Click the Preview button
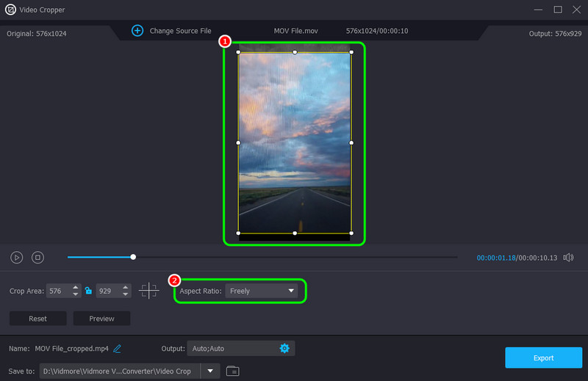The height and width of the screenshot is (381, 588). [101, 319]
